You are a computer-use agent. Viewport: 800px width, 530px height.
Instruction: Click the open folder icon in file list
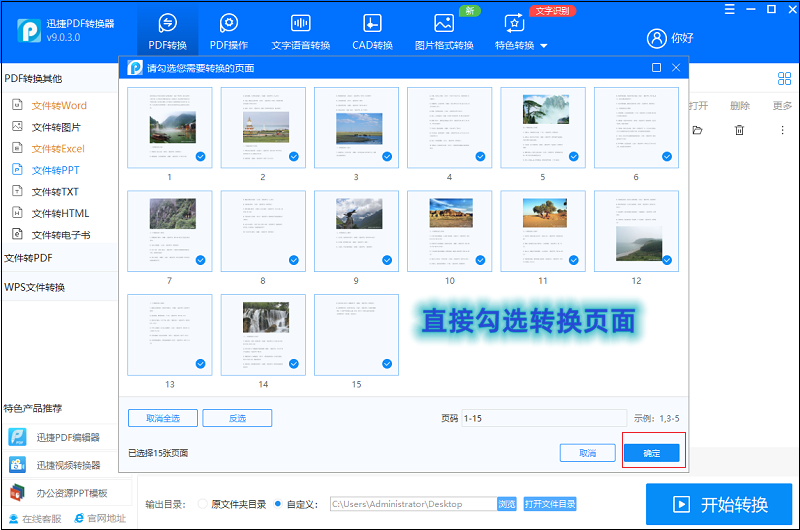(697, 130)
